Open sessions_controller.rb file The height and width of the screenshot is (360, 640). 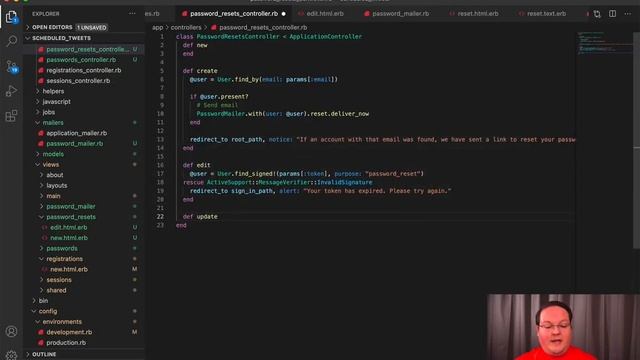(78, 81)
